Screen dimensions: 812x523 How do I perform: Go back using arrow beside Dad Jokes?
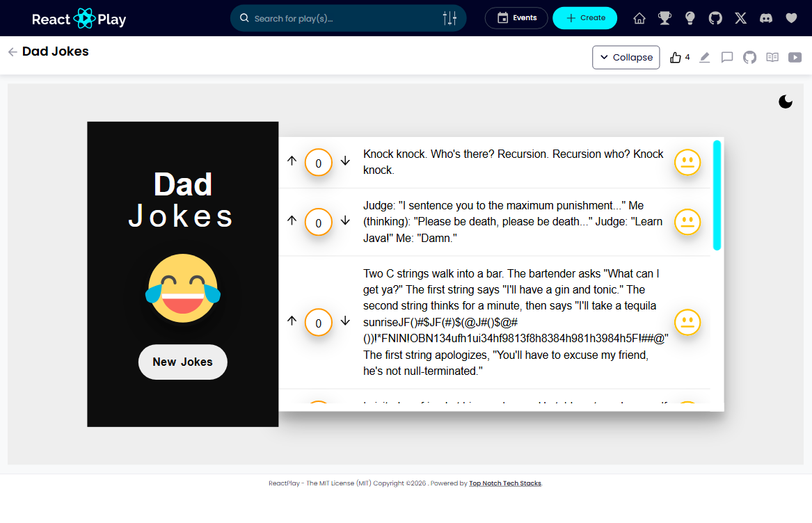(x=13, y=51)
